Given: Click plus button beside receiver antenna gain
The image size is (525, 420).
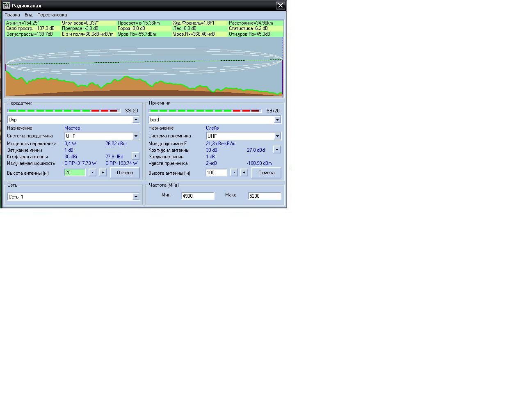Looking at the screenshot, I should pyautogui.click(x=277, y=150).
